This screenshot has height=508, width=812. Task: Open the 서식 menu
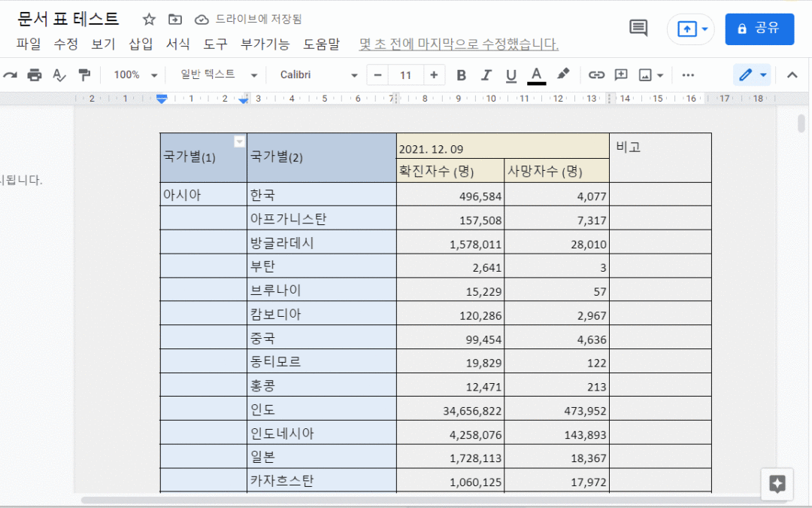[x=177, y=44]
